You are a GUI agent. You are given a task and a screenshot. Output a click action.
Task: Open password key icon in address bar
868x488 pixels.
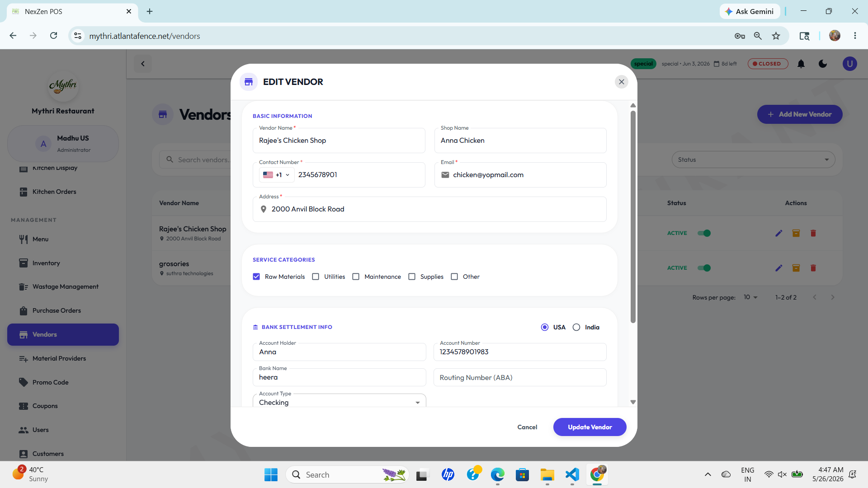pyautogui.click(x=740, y=36)
